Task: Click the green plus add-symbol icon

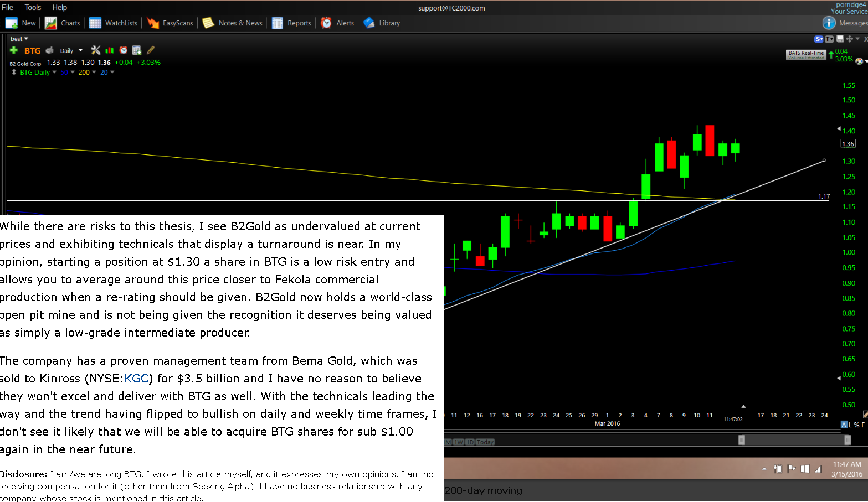Action: (14, 50)
